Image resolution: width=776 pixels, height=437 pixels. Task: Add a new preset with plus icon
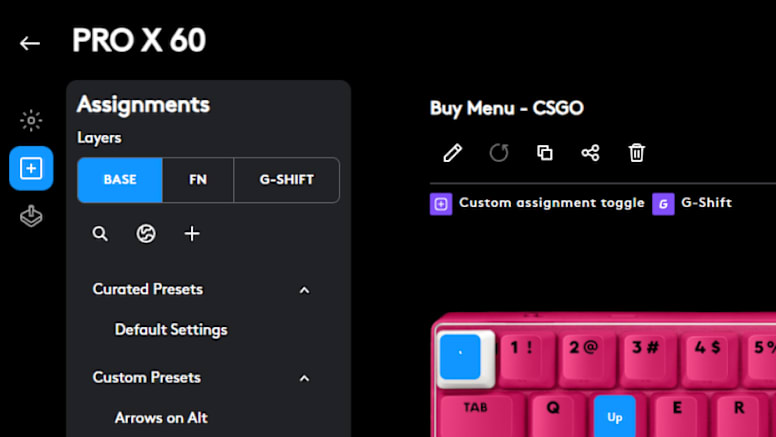pyautogui.click(x=192, y=233)
